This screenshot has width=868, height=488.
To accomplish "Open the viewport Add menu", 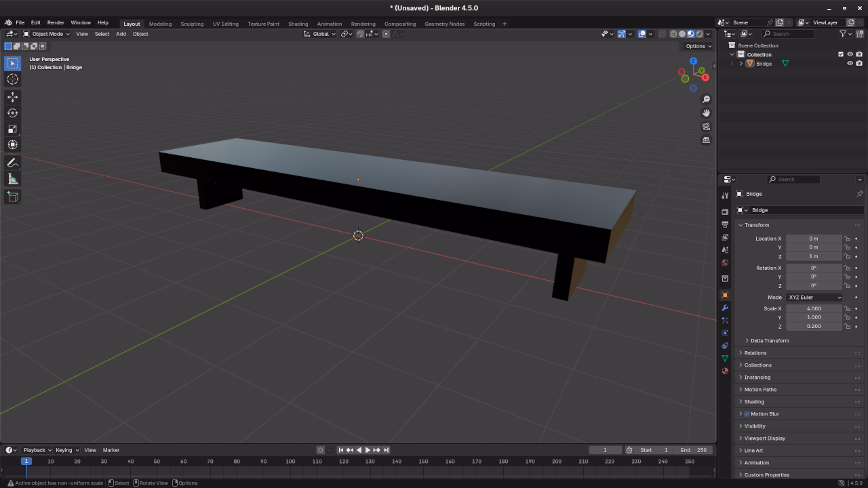I will pyautogui.click(x=121, y=34).
